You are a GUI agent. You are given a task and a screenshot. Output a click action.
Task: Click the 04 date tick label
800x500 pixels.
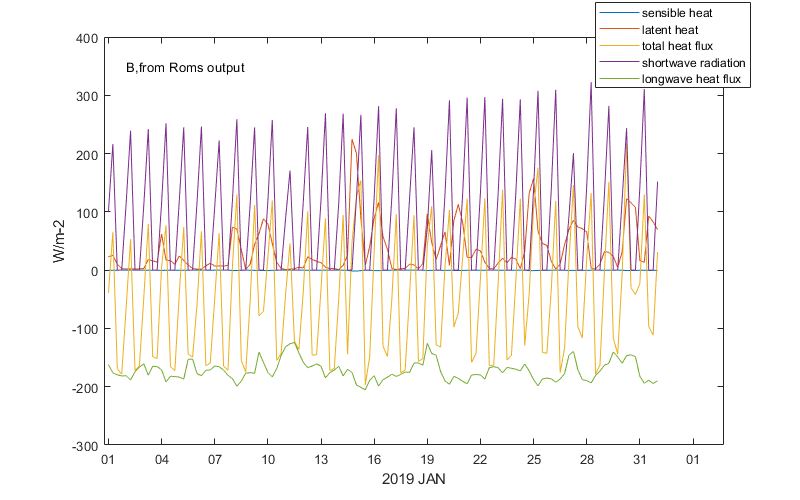click(x=162, y=460)
